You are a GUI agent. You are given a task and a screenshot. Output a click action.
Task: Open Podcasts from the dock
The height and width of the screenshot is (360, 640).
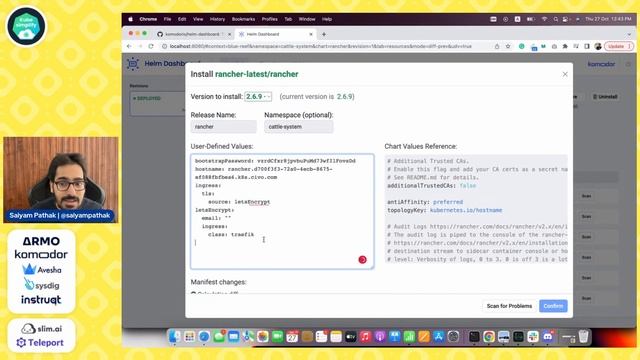[x=380, y=337]
